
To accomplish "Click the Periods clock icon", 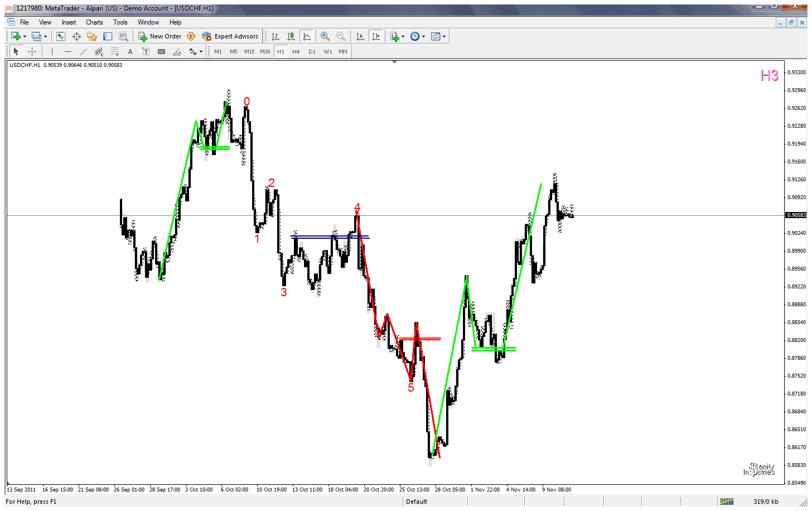I will (x=415, y=36).
